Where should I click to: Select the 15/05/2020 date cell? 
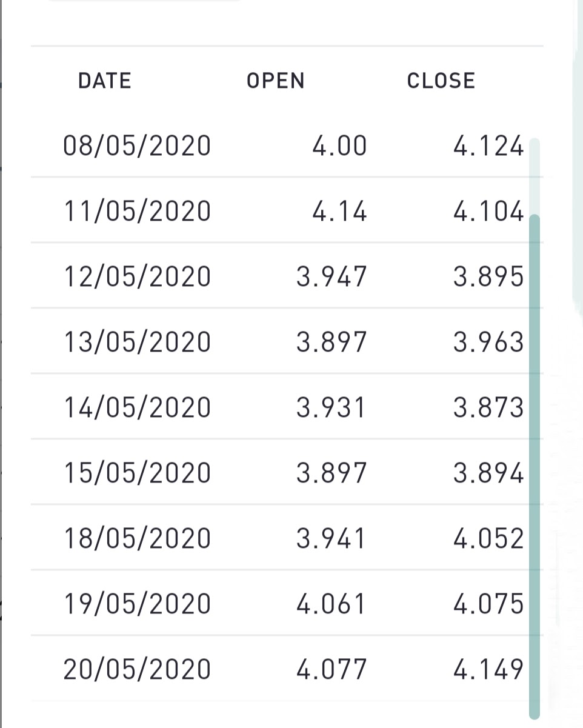(137, 473)
